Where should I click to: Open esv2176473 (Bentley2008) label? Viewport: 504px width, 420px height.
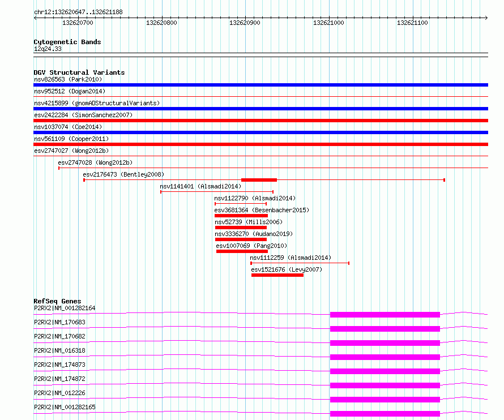click(x=123, y=174)
